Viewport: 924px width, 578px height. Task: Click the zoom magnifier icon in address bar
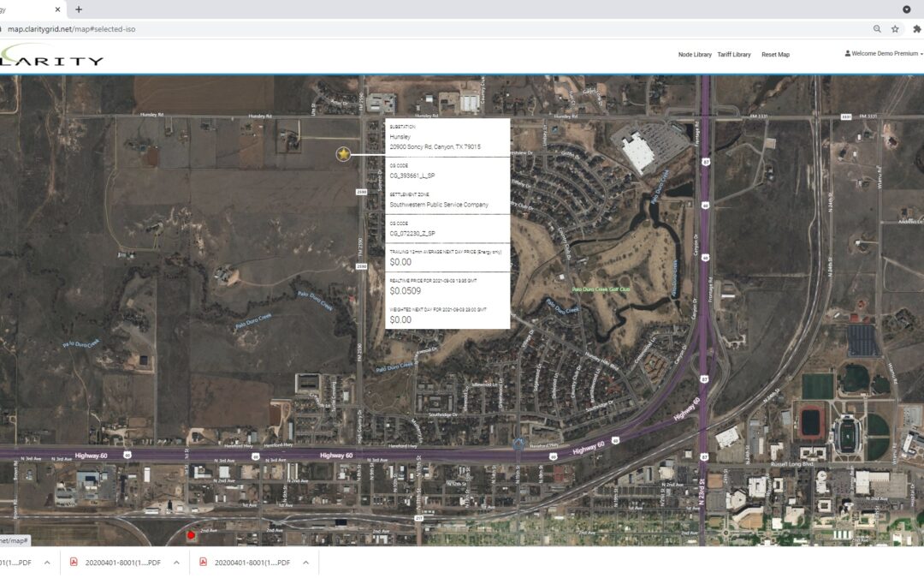877,29
